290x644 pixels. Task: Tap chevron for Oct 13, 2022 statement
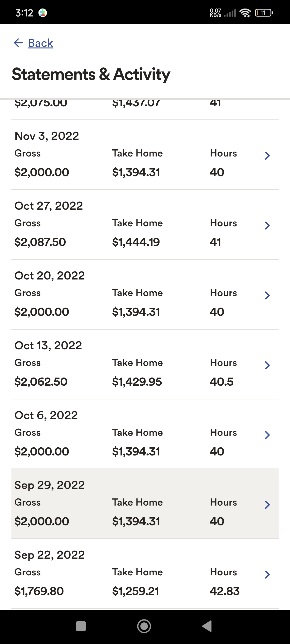pos(267,365)
